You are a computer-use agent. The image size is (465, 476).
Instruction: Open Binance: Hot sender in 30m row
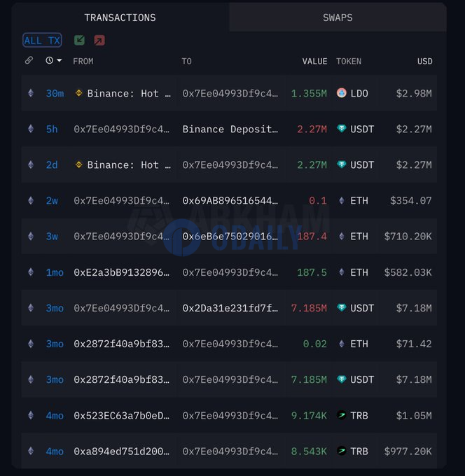coord(129,93)
